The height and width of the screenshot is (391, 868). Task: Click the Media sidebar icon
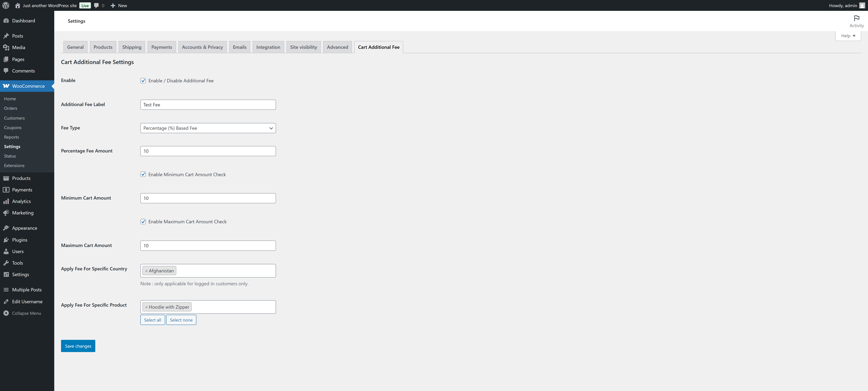click(x=6, y=47)
